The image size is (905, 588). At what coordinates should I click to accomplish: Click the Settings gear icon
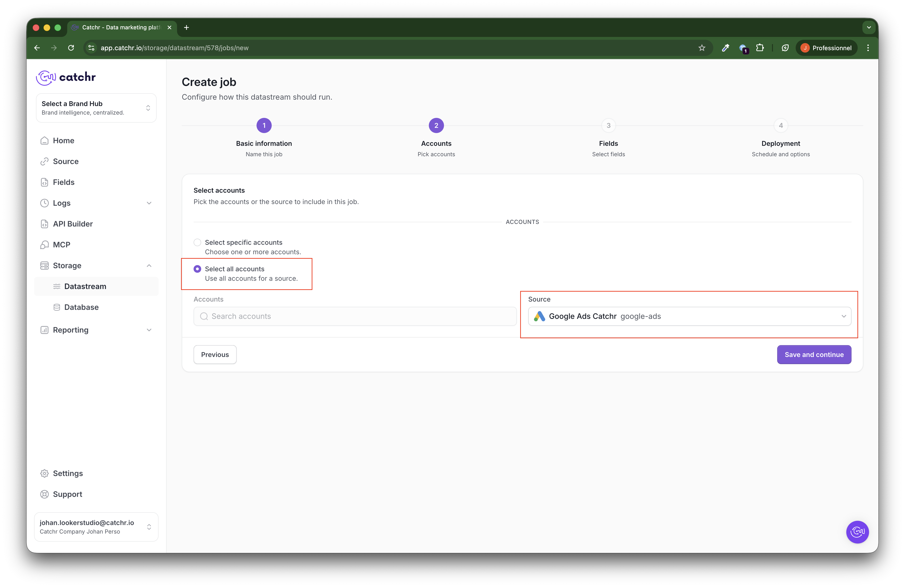pyautogui.click(x=44, y=473)
